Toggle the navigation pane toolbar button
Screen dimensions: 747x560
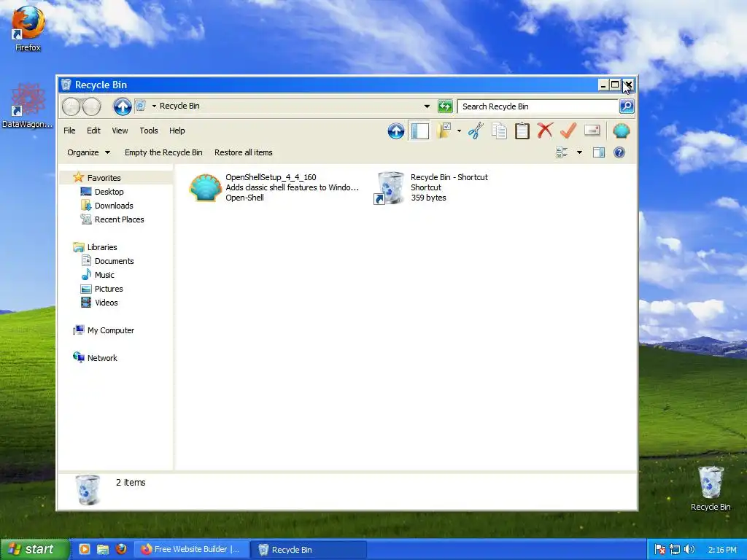click(419, 131)
